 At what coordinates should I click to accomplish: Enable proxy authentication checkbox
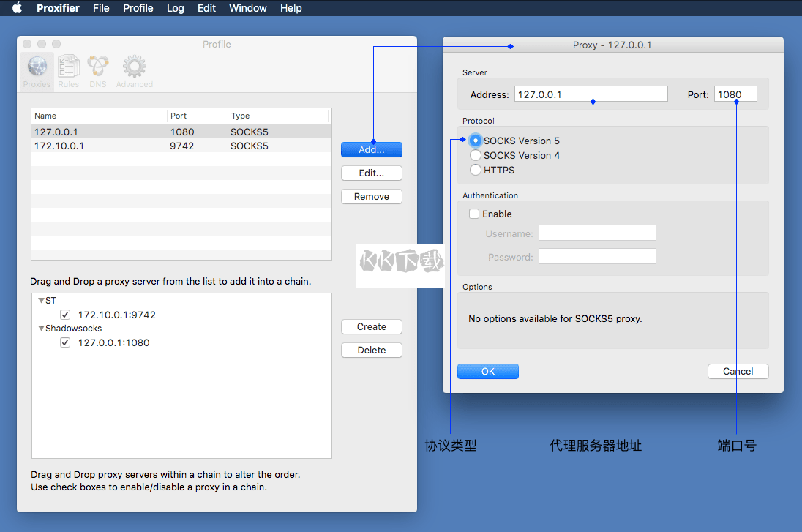[x=475, y=214]
